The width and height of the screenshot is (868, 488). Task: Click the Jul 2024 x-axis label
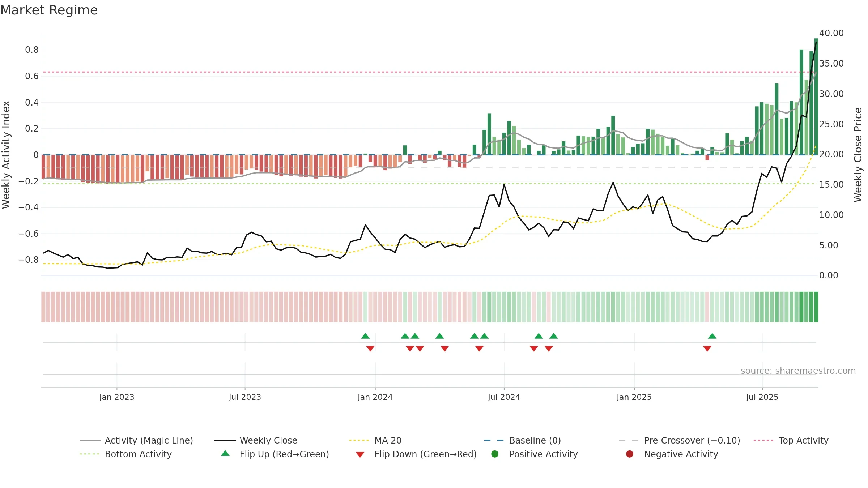(x=504, y=397)
